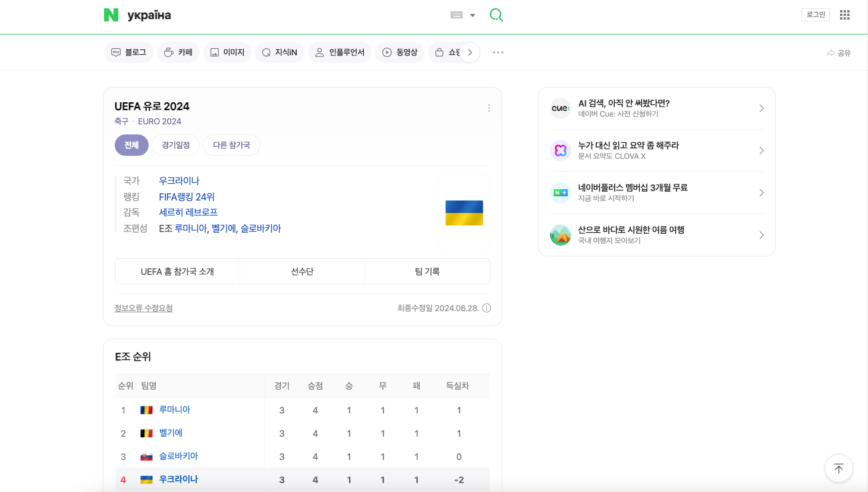This screenshot has width=868, height=492.
Task: Open the on-screen keyboard icon
Action: pyautogui.click(x=457, y=15)
